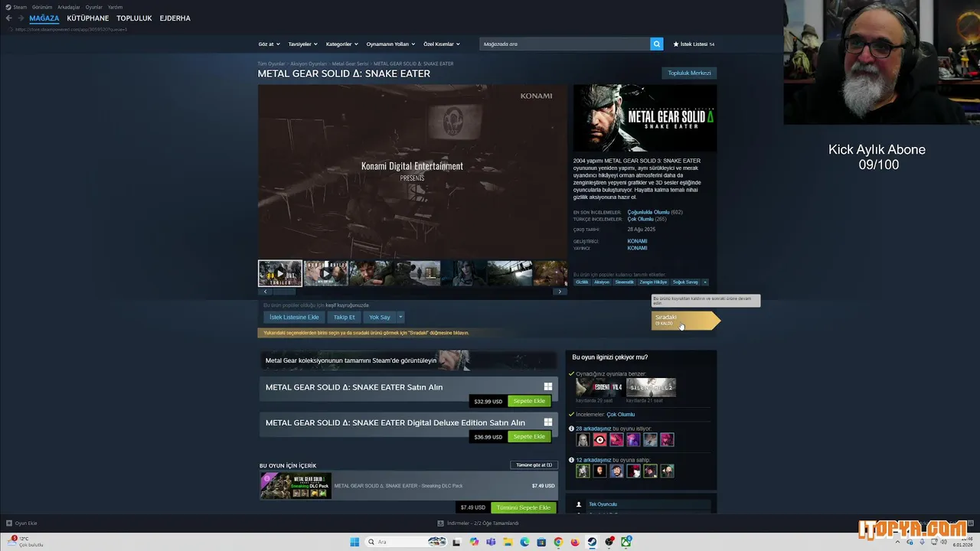Open Görünüm menu

(x=42, y=7)
